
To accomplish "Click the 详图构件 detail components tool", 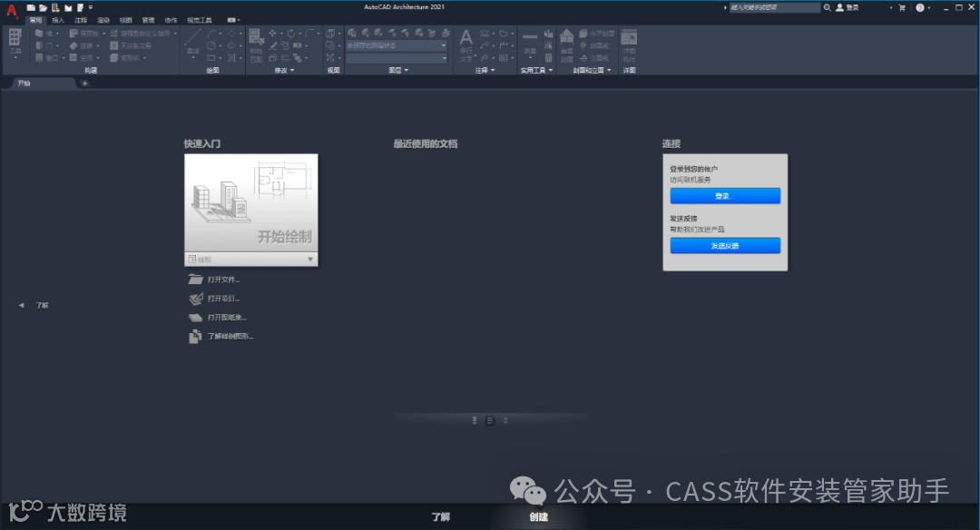I will pos(629,44).
